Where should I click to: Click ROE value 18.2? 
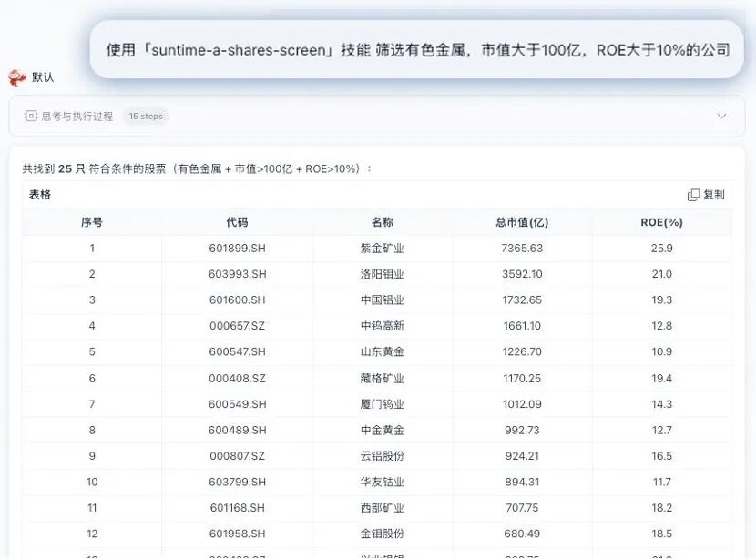(661, 508)
